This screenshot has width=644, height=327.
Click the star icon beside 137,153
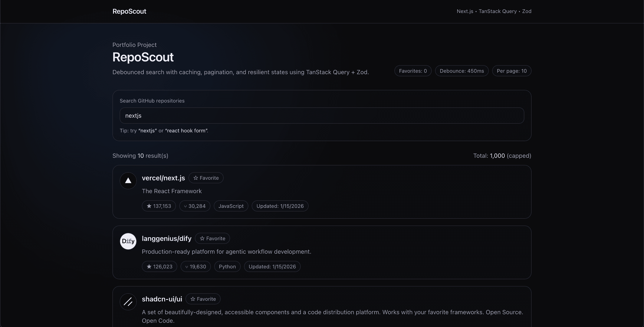(x=149, y=206)
